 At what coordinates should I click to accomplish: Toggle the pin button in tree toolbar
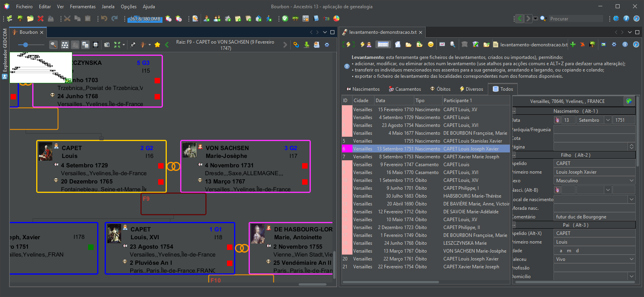(x=133, y=45)
